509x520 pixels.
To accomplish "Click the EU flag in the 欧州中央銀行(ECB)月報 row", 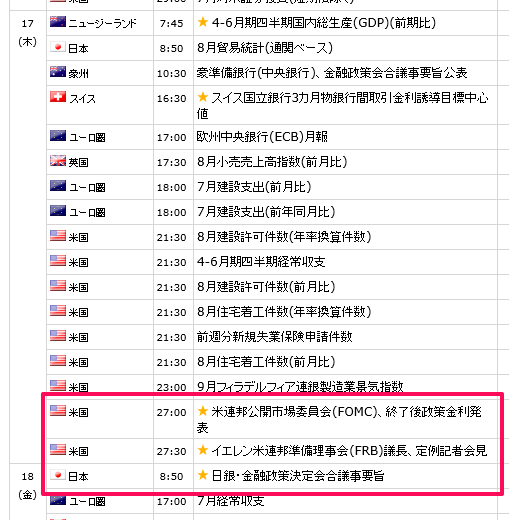I will [58, 136].
